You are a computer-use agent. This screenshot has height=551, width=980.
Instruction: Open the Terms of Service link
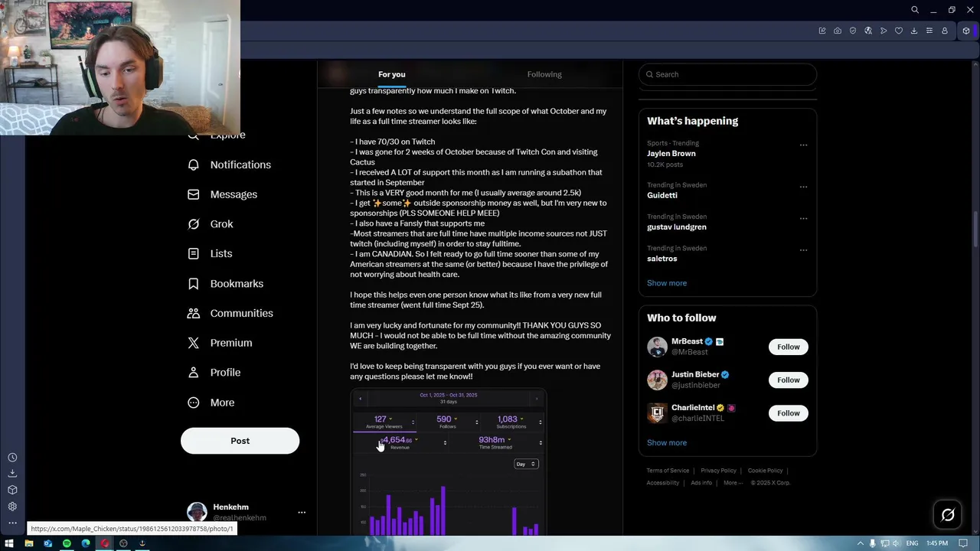tap(668, 471)
